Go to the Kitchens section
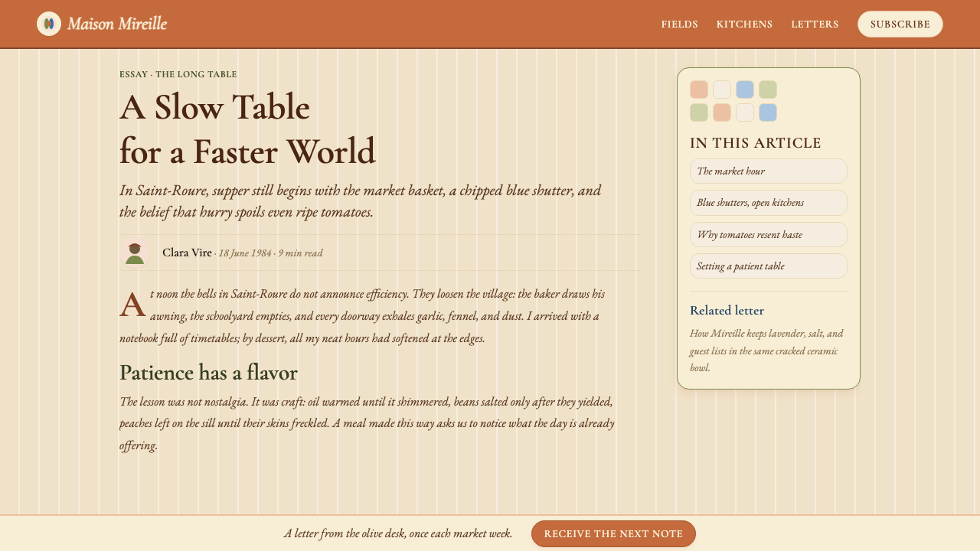Image resolution: width=980 pixels, height=551 pixels. [x=744, y=24]
